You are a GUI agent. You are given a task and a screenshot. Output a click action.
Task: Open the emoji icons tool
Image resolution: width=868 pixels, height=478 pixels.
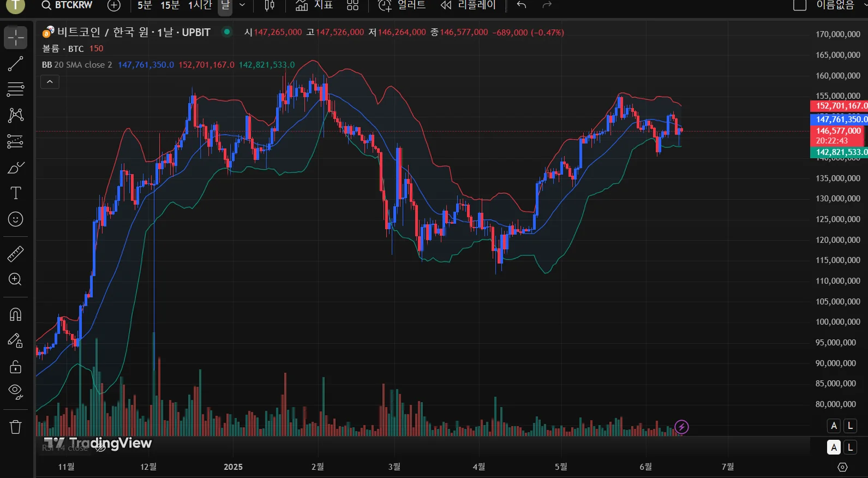(15, 219)
